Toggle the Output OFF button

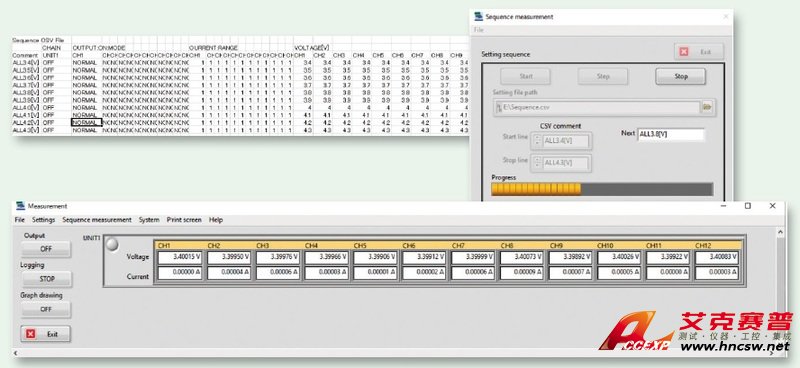46,249
